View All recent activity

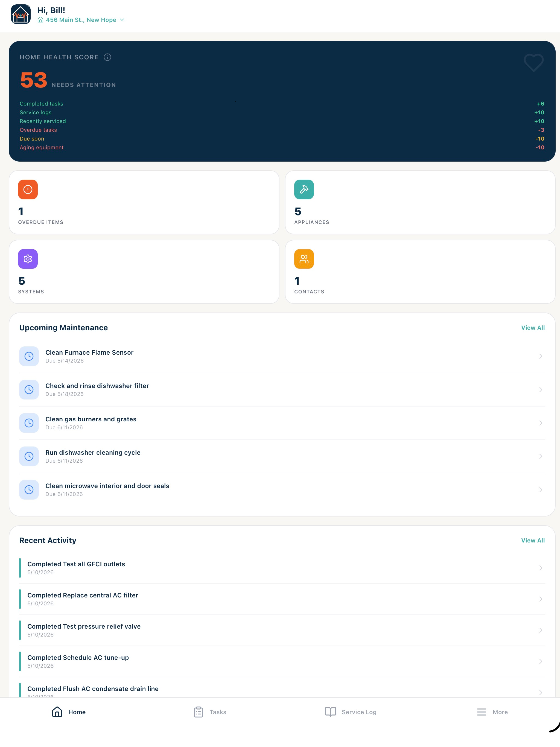click(533, 540)
